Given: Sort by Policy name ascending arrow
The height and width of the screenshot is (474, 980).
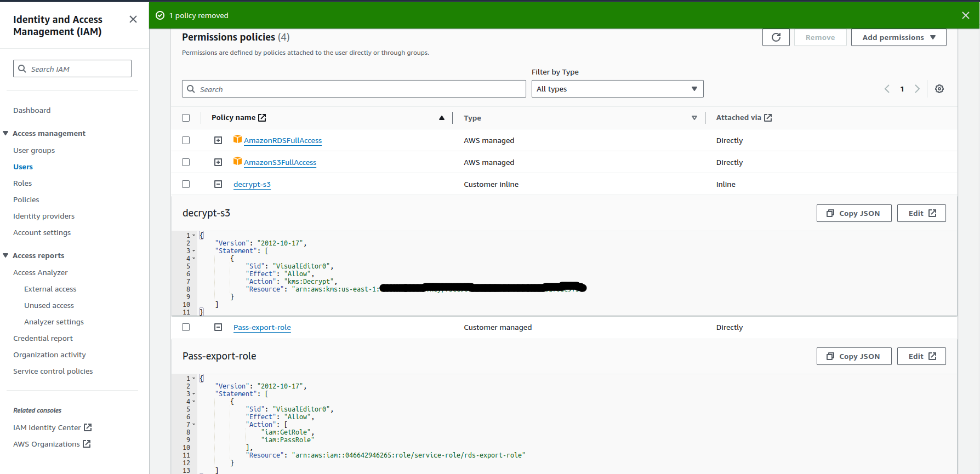Looking at the screenshot, I should click(x=442, y=118).
